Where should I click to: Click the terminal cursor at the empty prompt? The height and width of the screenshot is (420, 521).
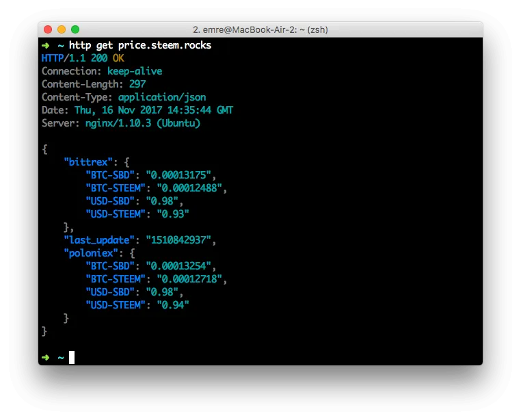click(x=72, y=358)
